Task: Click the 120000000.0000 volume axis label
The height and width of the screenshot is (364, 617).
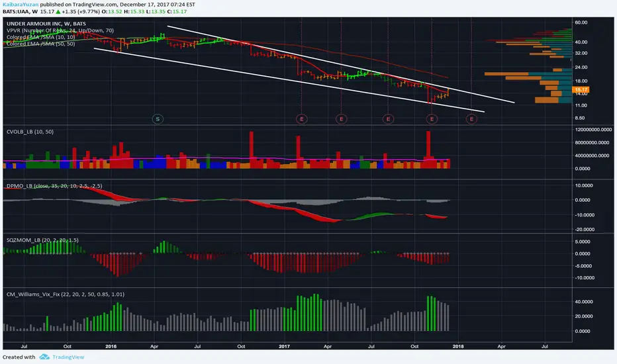Action: (593, 130)
